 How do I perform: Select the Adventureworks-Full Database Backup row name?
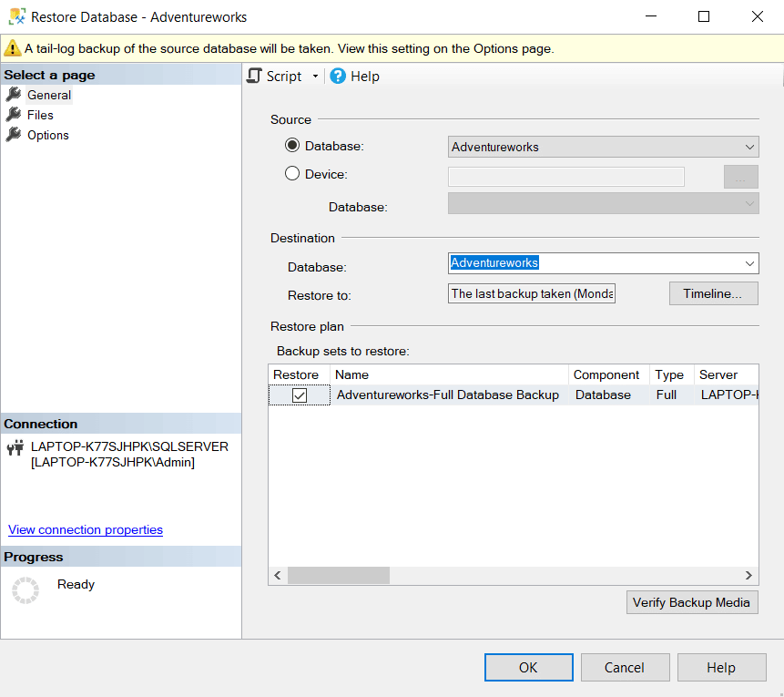click(448, 395)
